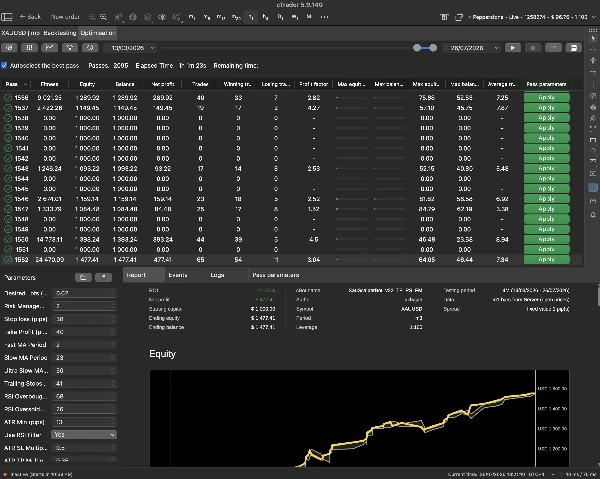600x479 pixels.
Task: Click the Stop loss (pips) stepper arrows
Action: coord(113,319)
